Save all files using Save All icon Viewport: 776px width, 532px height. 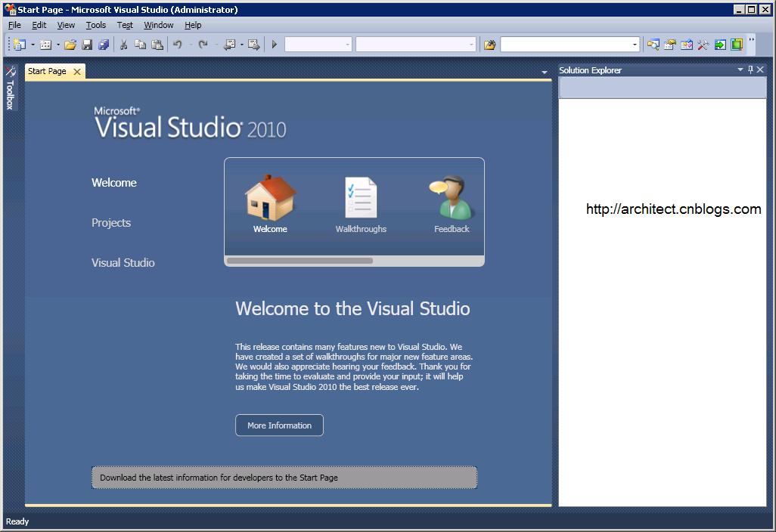point(102,44)
